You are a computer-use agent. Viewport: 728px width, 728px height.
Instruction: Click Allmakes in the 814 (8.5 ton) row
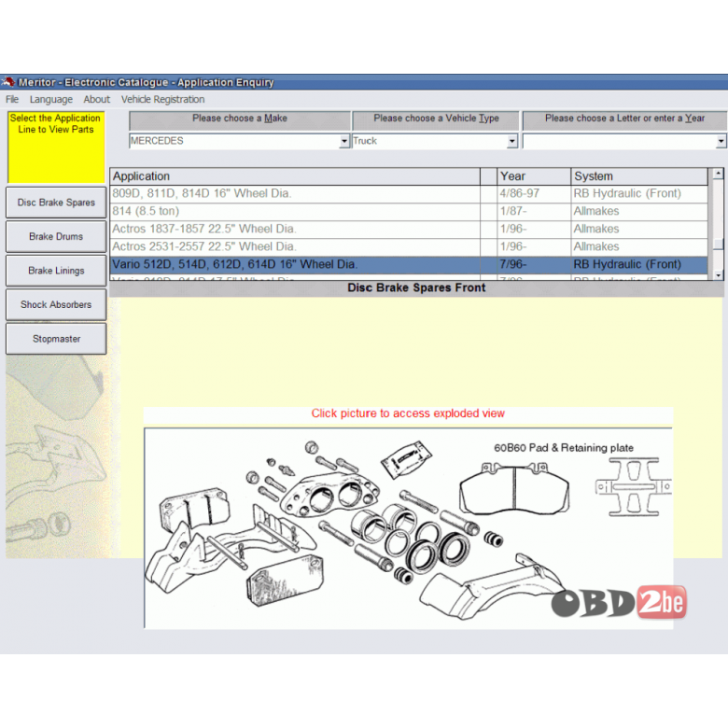[638, 211]
